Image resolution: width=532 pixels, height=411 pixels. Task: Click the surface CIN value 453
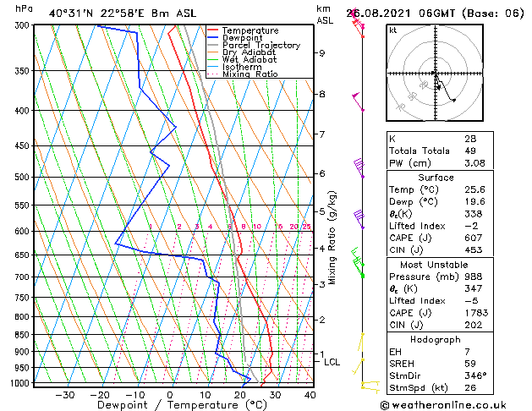474,250
